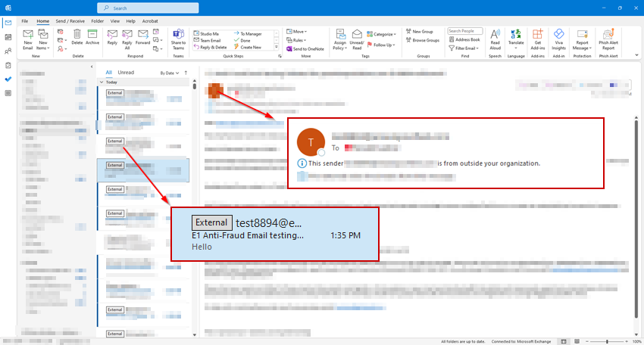Open the Help tab
This screenshot has width=644, height=345.
point(130,21)
